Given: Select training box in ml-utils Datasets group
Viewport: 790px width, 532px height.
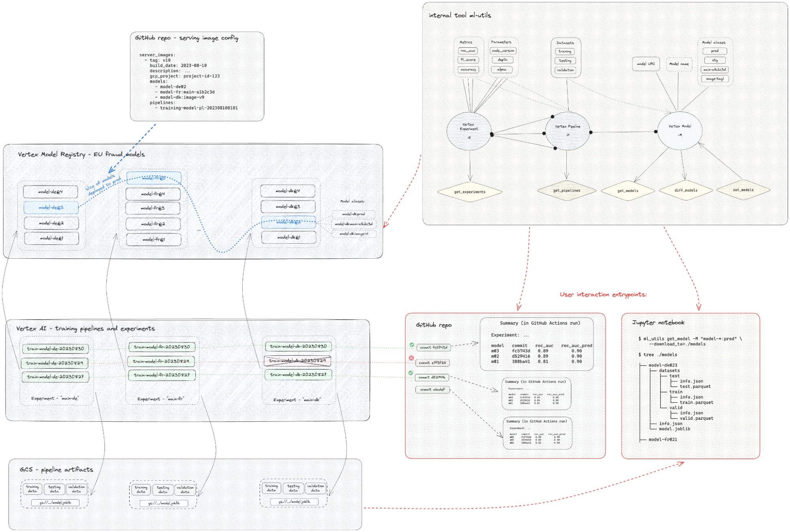Looking at the screenshot, I should pyautogui.click(x=565, y=51).
